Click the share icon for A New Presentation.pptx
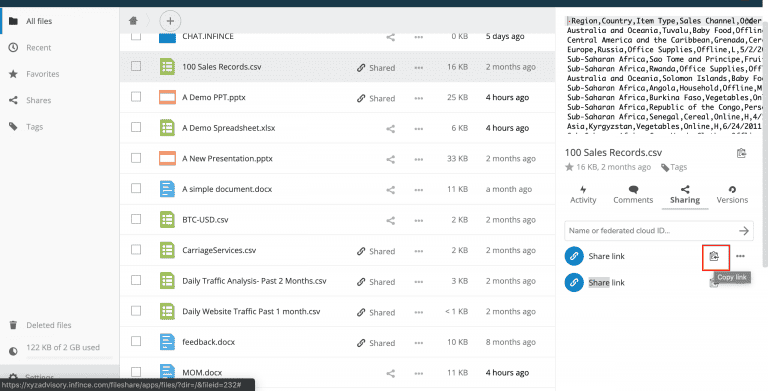Screen dimensions: 768x391 tap(390, 159)
